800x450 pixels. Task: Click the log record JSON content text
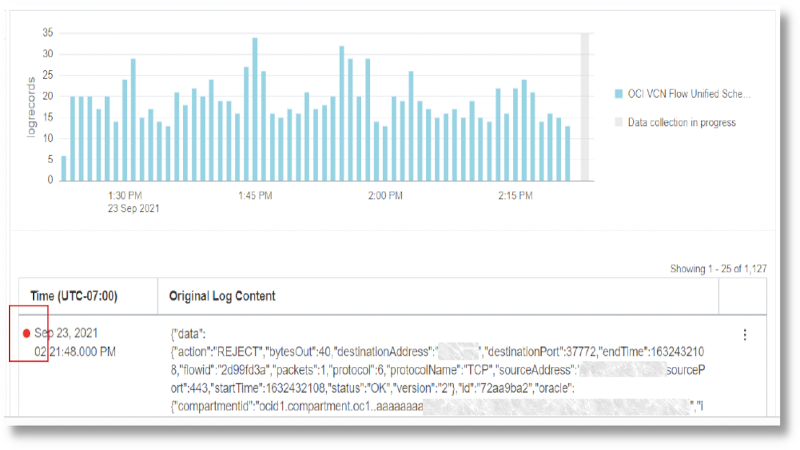430,369
